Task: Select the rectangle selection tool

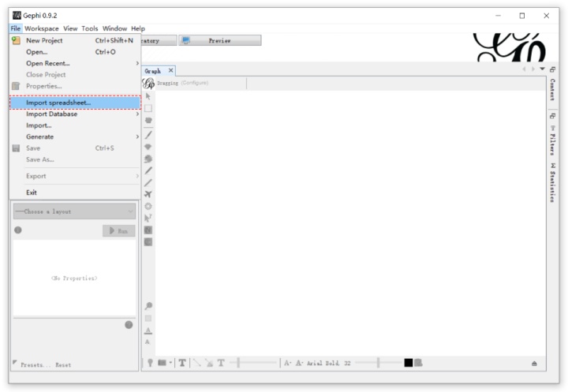Action: tap(148, 108)
